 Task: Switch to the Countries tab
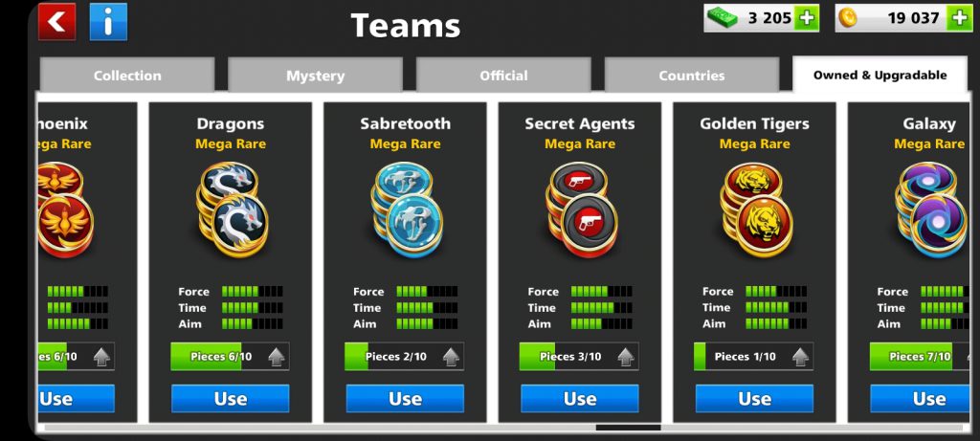click(692, 75)
